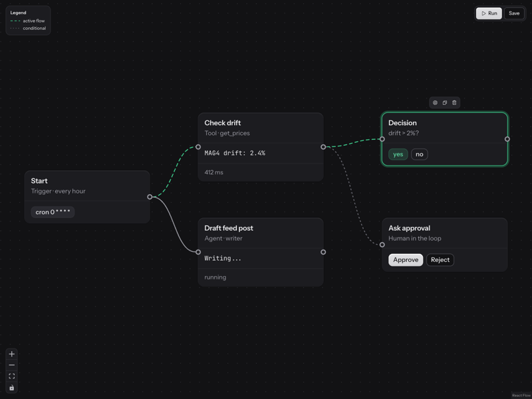Select the Ask approval node title

click(x=409, y=228)
